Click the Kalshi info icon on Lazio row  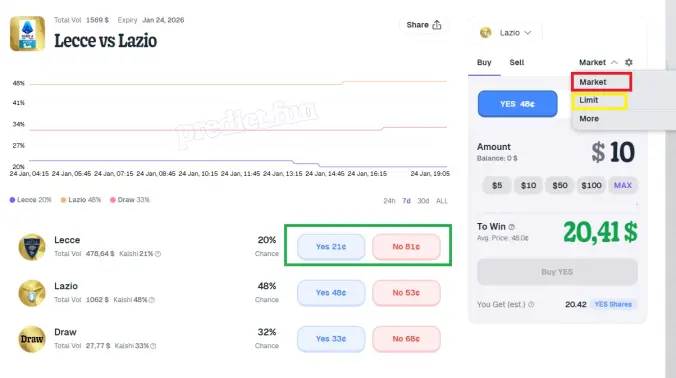pyautogui.click(x=152, y=300)
